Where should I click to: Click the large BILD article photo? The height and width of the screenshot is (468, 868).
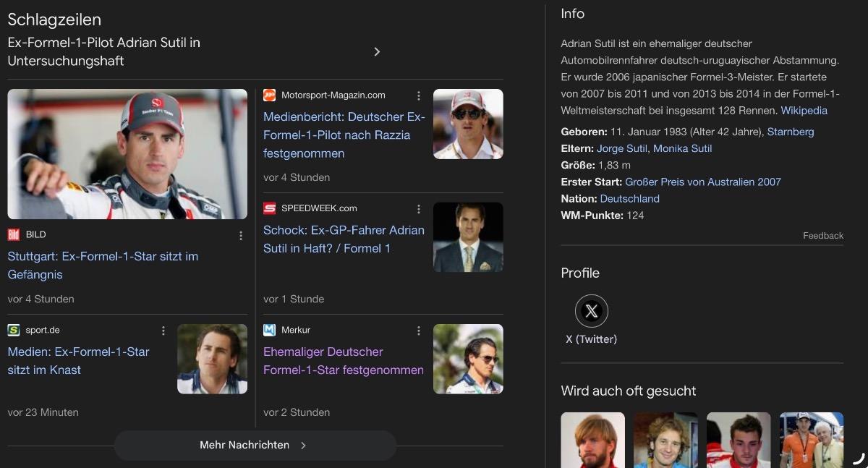(x=127, y=154)
